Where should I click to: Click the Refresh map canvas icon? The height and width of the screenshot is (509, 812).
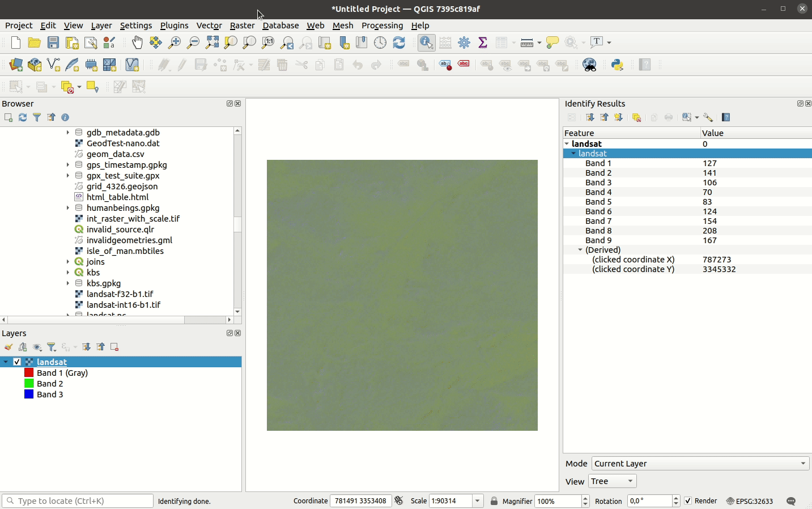tap(399, 43)
